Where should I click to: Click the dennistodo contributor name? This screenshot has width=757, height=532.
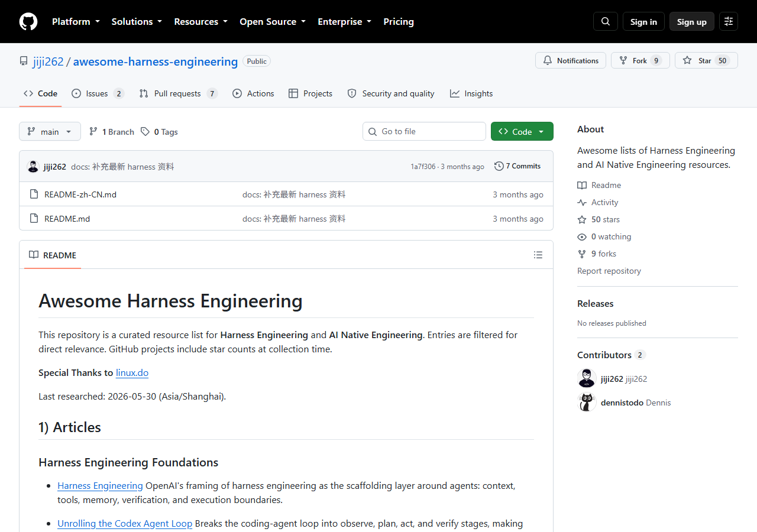[622, 403]
